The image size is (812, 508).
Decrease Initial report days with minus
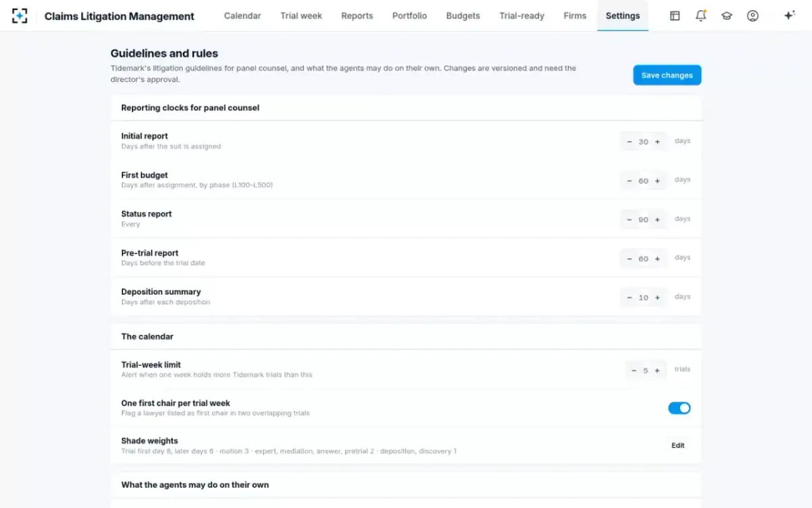point(629,142)
